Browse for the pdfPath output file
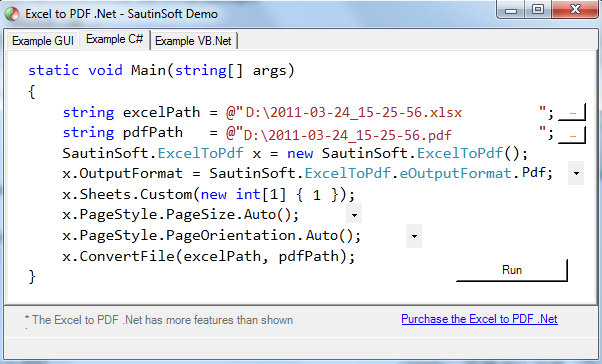Viewport: 602px width, 364px height. pos(572,135)
